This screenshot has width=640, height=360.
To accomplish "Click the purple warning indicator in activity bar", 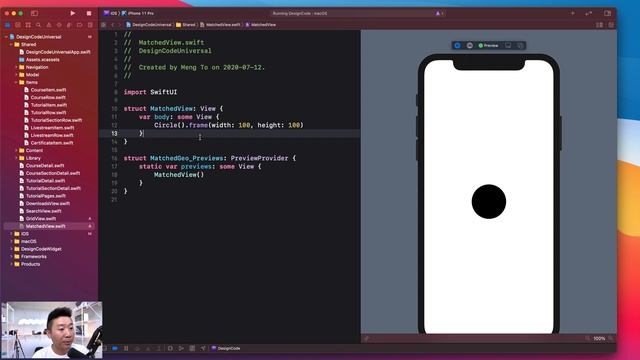I will [x=439, y=13].
